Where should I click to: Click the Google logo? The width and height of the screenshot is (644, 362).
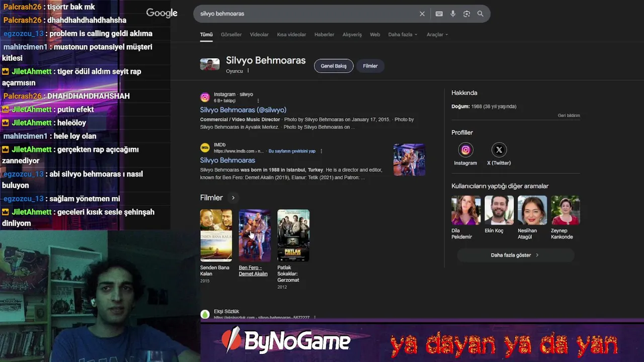point(162,14)
